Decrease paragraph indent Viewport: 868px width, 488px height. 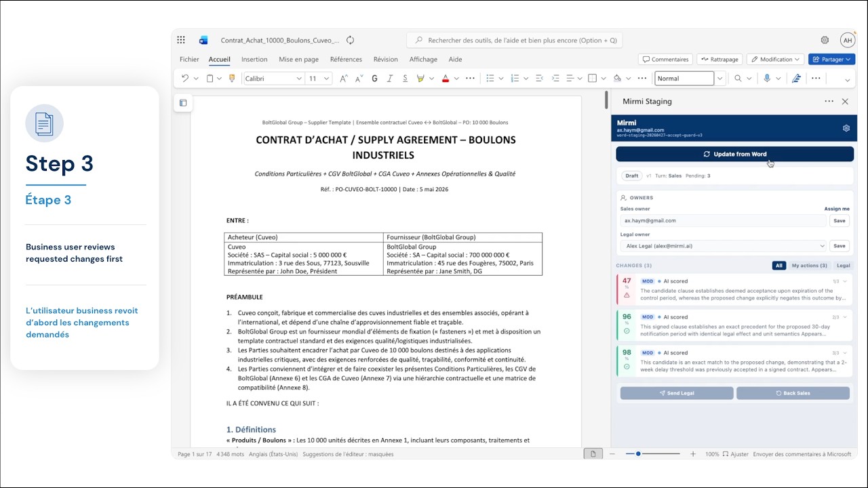(x=539, y=79)
